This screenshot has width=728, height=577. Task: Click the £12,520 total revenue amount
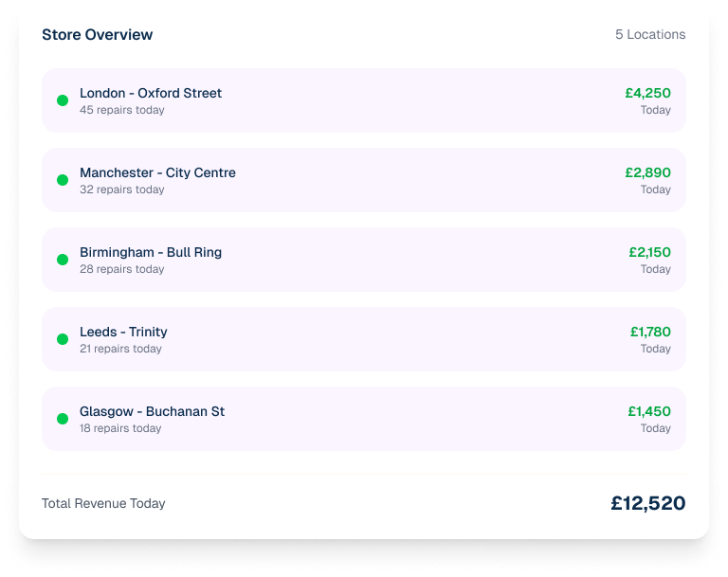click(x=647, y=503)
